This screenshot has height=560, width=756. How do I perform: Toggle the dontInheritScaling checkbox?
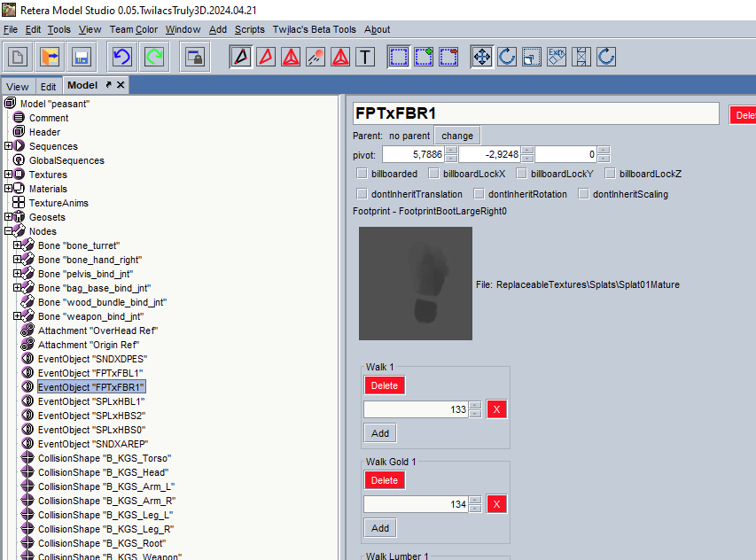583,194
